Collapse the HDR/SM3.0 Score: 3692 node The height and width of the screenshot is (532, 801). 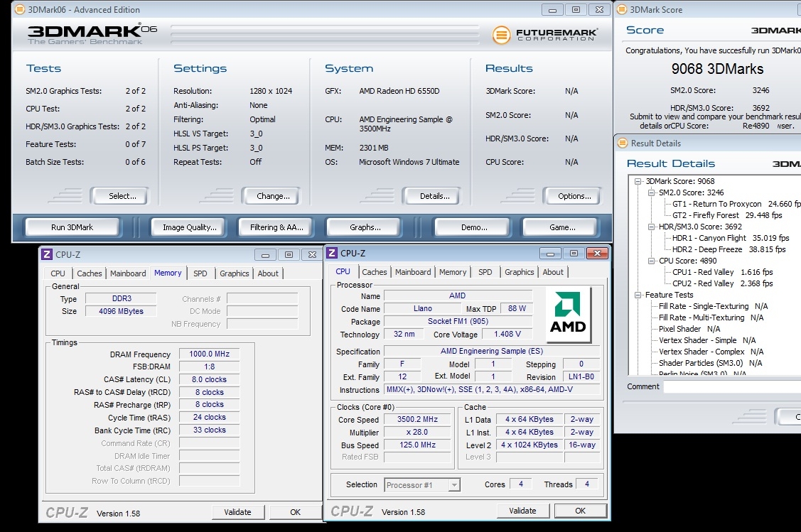point(651,227)
